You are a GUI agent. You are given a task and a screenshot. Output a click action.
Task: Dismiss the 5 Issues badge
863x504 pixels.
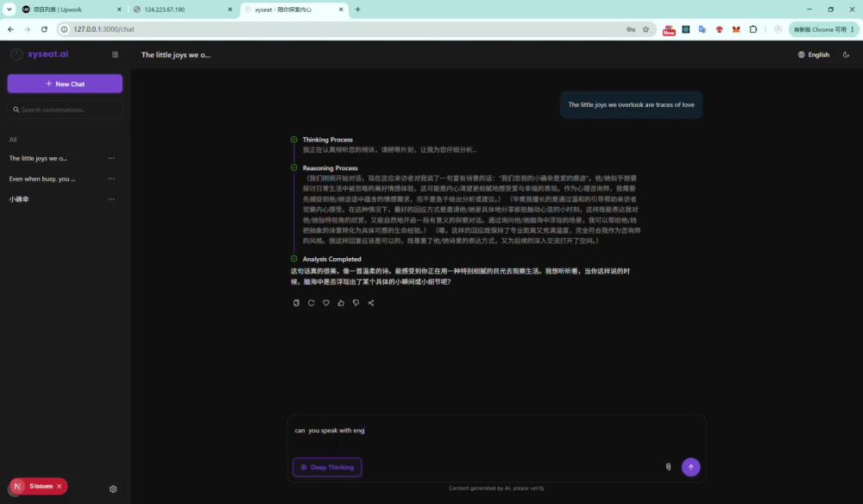pyautogui.click(x=59, y=486)
